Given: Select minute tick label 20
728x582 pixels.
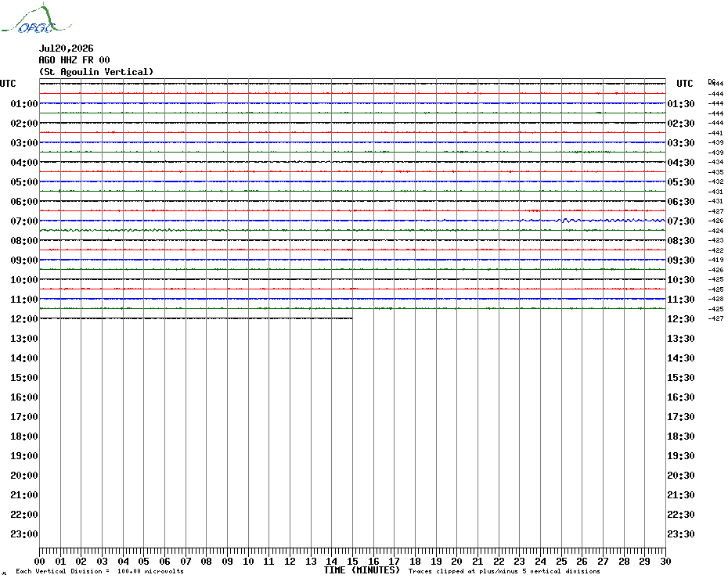Looking at the screenshot, I should [x=457, y=562].
